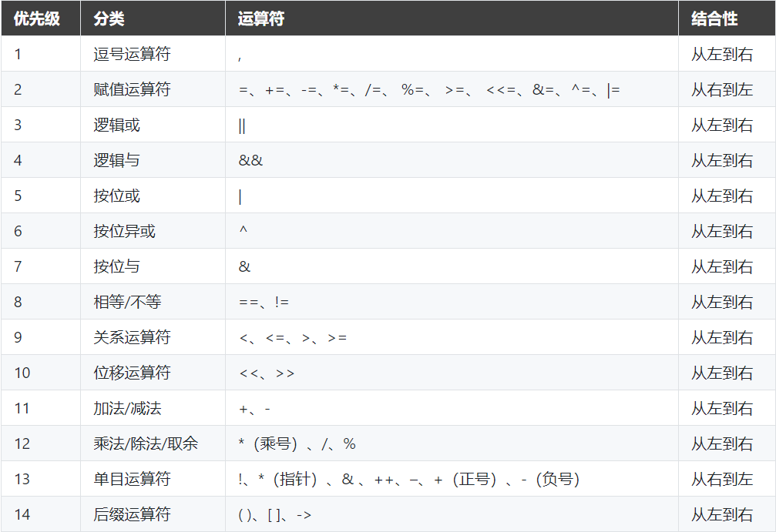This screenshot has height=532, width=776.
Task: Click the && operator cell
Action: click(x=250, y=160)
